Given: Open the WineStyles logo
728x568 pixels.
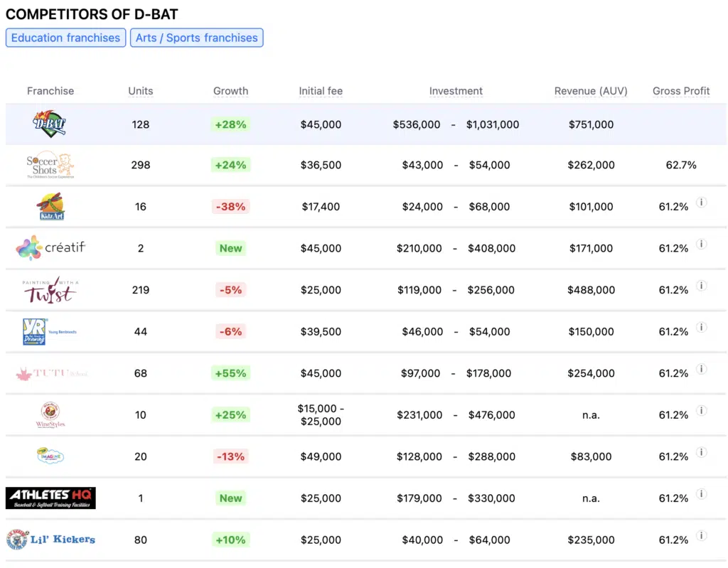Looking at the screenshot, I should pyautogui.click(x=50, y=414).
